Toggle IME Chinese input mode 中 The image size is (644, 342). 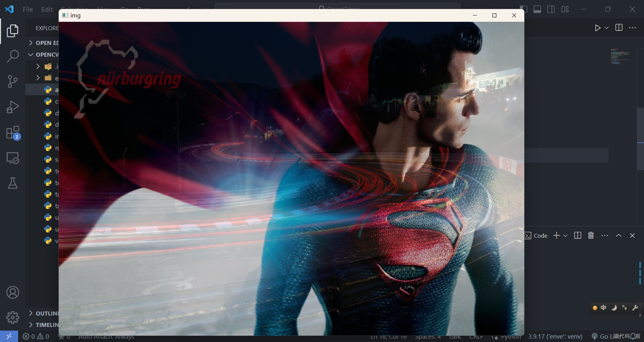pyautogui.click(x=604, y=308)
